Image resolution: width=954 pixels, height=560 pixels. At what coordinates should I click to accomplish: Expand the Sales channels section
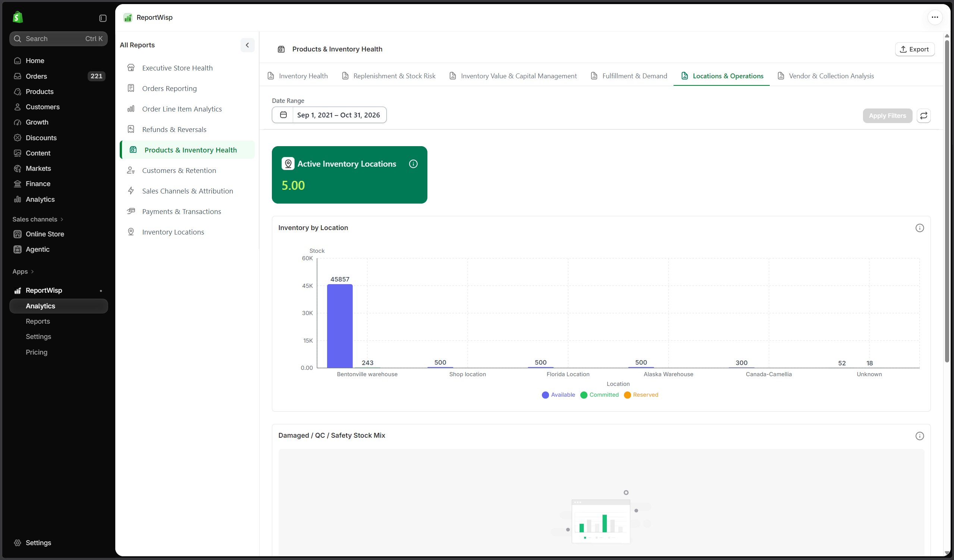click(x=38, y=220)
